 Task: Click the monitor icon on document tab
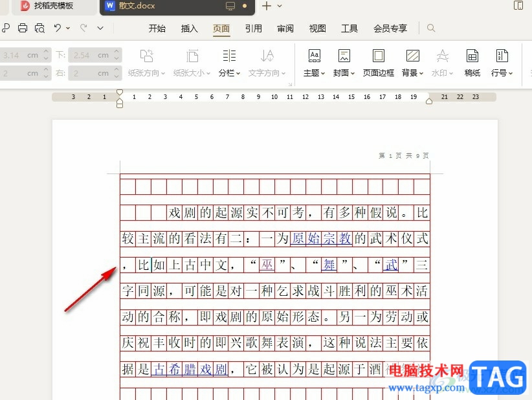pos(230,6)
